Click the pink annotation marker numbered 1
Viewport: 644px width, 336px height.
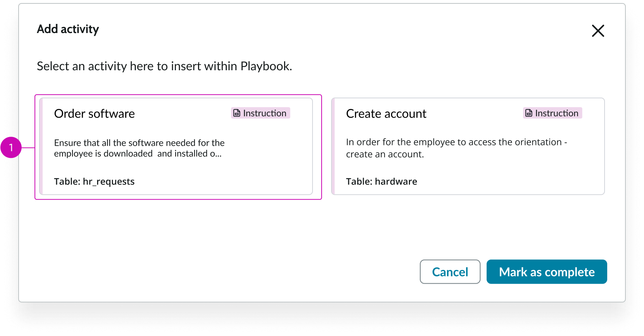point(11,147)
